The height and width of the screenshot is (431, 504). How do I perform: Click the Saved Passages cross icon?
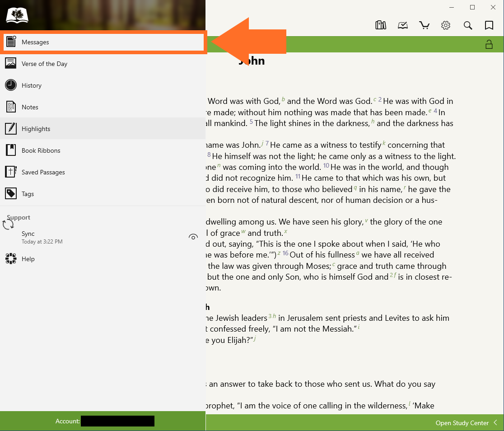point(10,171)
